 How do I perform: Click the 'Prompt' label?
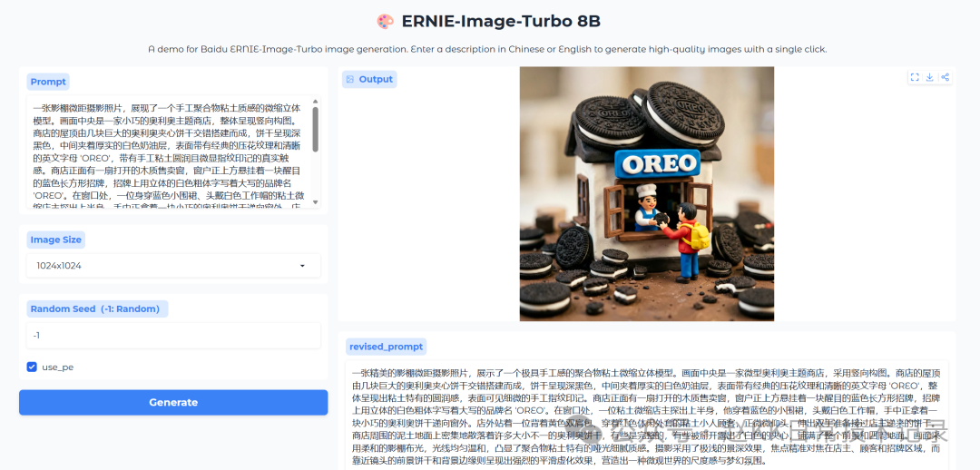click(x=48, y=82)
